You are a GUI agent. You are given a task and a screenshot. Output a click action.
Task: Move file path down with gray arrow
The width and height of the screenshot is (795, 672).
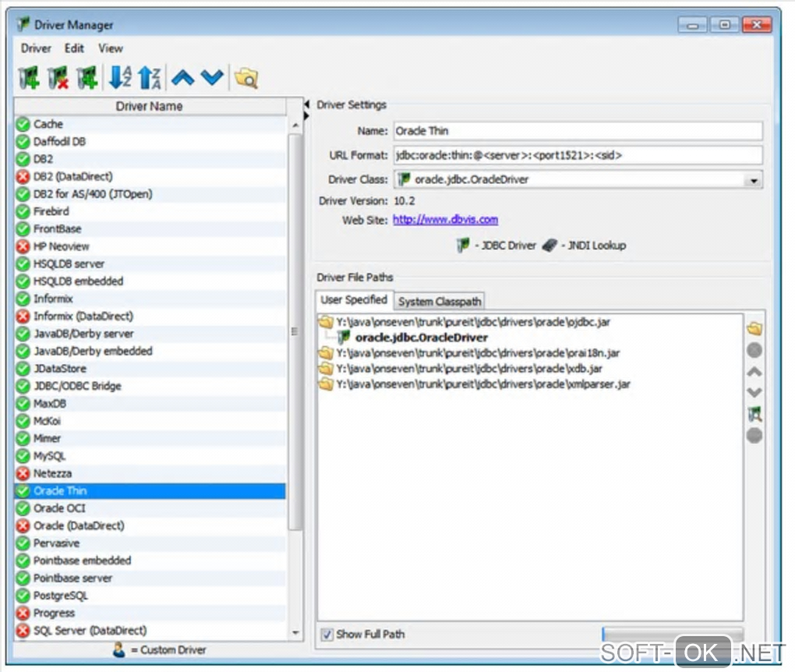coord(754,393)
